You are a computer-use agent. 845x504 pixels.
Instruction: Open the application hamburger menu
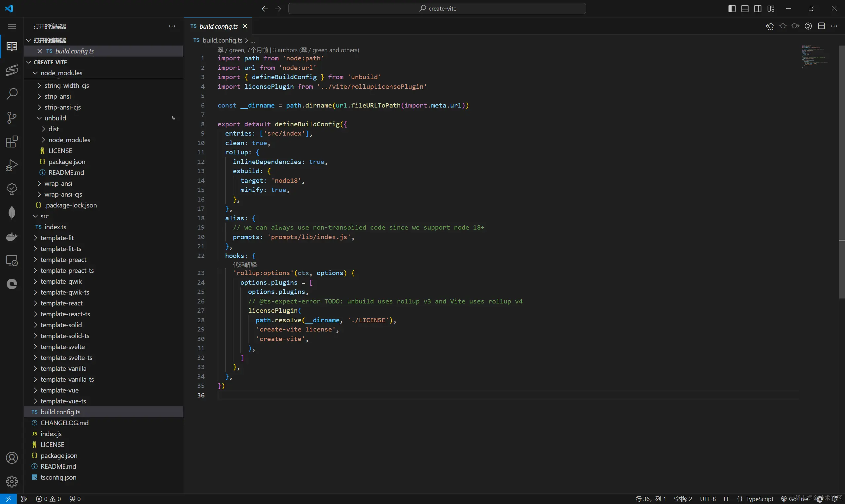pyautogui.click(x=12, y=26)
